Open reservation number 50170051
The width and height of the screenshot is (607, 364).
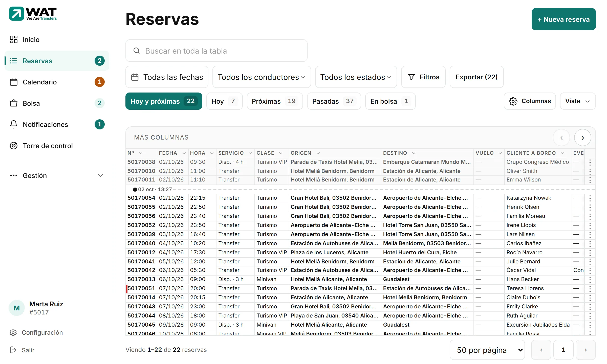(x=141, y=288)
